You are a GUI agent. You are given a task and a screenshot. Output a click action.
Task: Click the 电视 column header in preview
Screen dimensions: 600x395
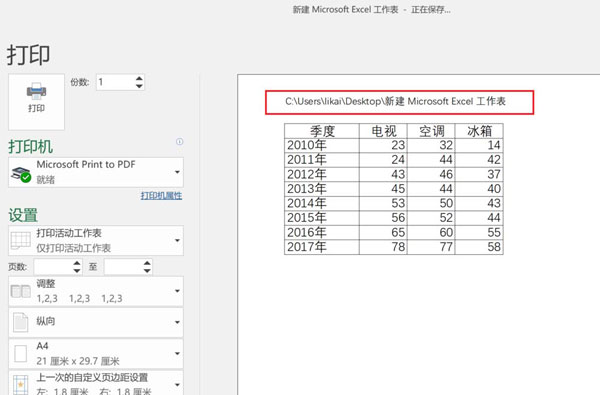pyautogui.click(x=384, y=131)
